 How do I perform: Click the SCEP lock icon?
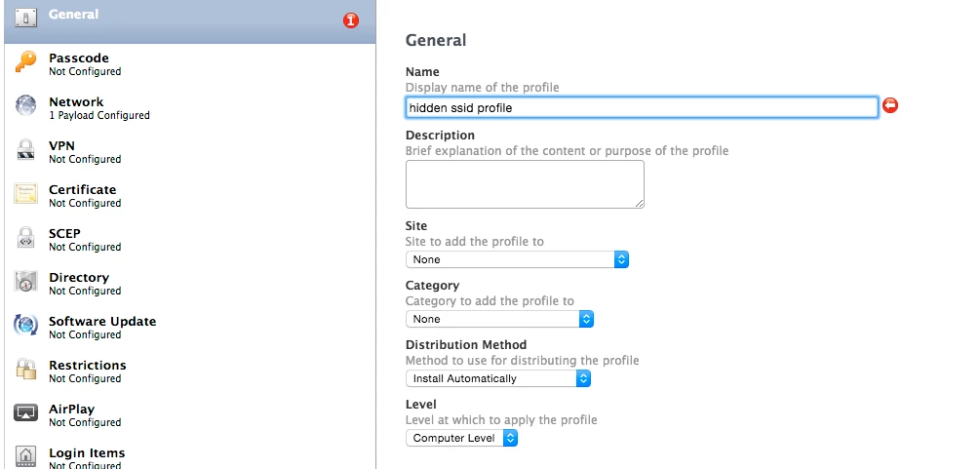[26, 238]
